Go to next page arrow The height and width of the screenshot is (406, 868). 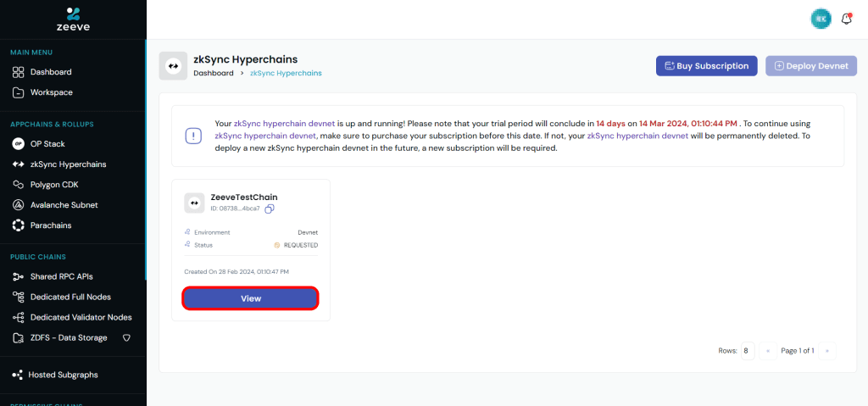coord(827,351)
